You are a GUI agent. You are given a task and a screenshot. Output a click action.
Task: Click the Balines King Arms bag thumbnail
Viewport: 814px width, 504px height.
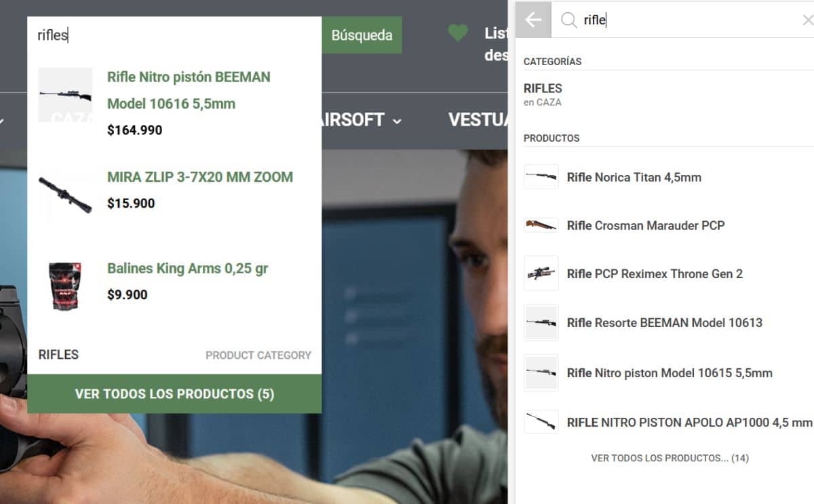pyautogui.click(x=65, y=286)
